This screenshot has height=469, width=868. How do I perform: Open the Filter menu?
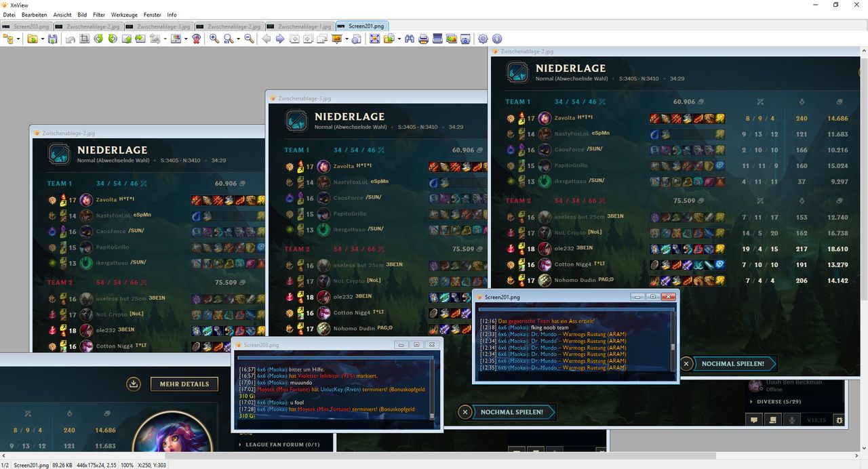[99, 14]
